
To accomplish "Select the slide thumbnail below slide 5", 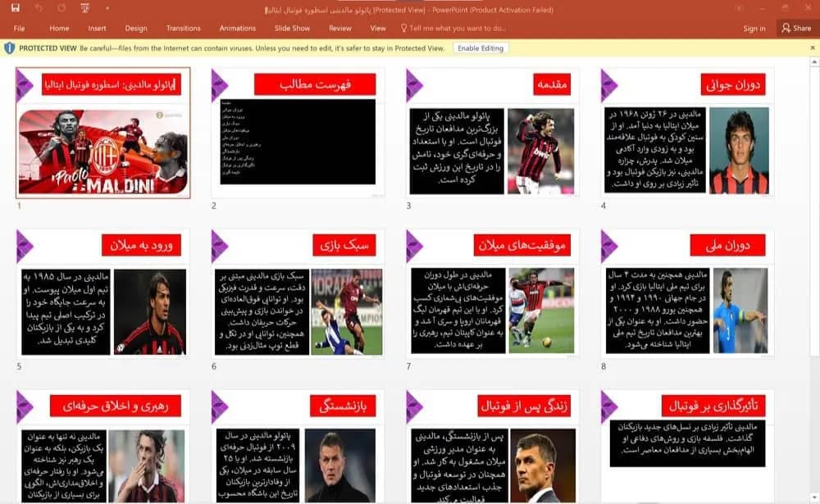I will click(103, 447).
